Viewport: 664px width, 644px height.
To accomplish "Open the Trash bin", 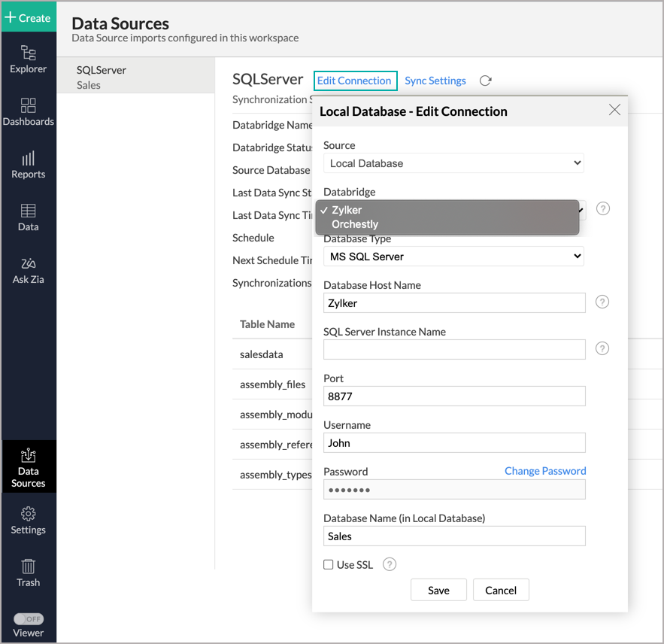I will (x=28, y=573).
